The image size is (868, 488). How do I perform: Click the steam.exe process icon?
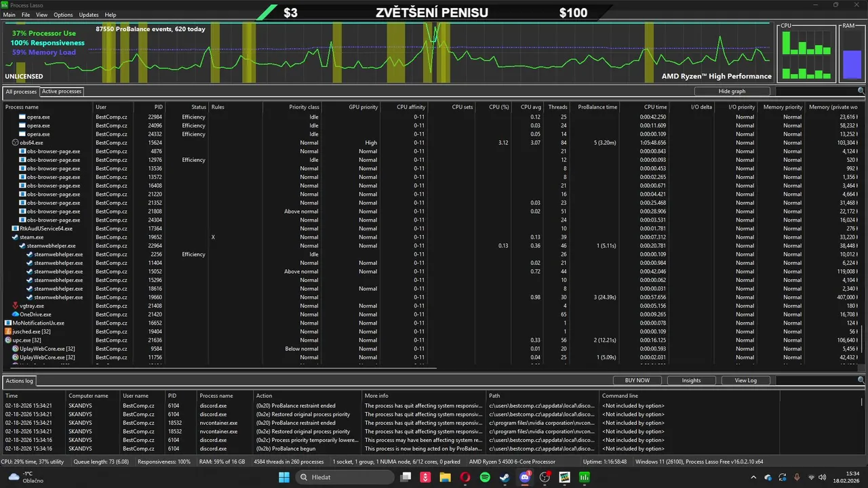tap(15, 237)
